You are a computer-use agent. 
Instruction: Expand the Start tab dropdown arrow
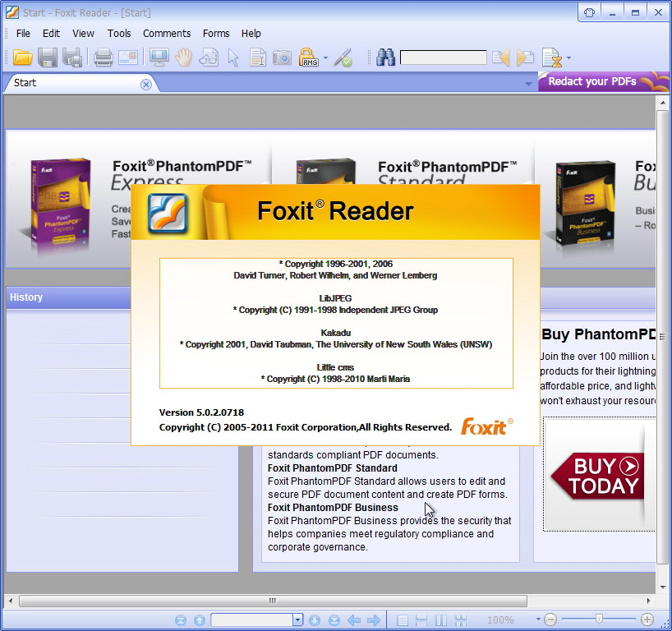528,83
